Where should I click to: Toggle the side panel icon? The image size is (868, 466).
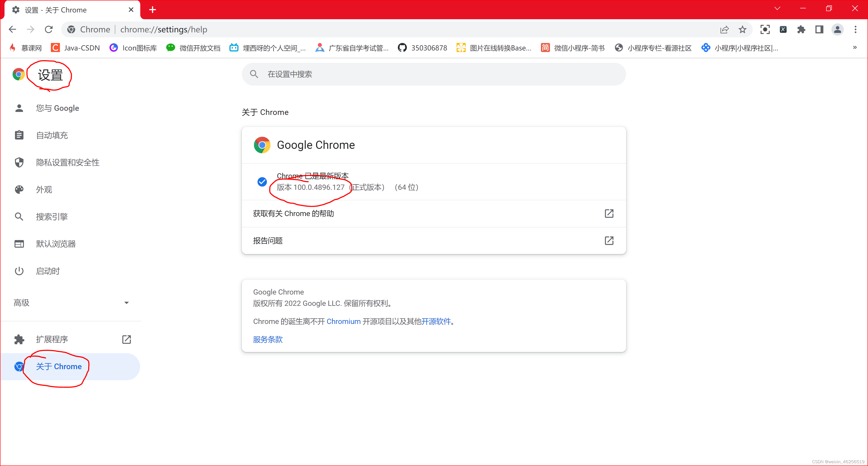coord(819,29)
